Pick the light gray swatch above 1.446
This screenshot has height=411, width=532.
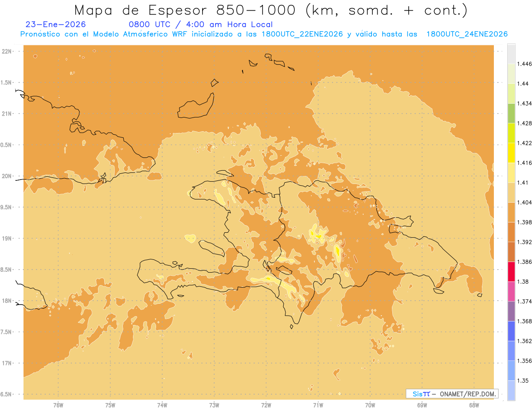pyautogui.click(x=511, y=54)
